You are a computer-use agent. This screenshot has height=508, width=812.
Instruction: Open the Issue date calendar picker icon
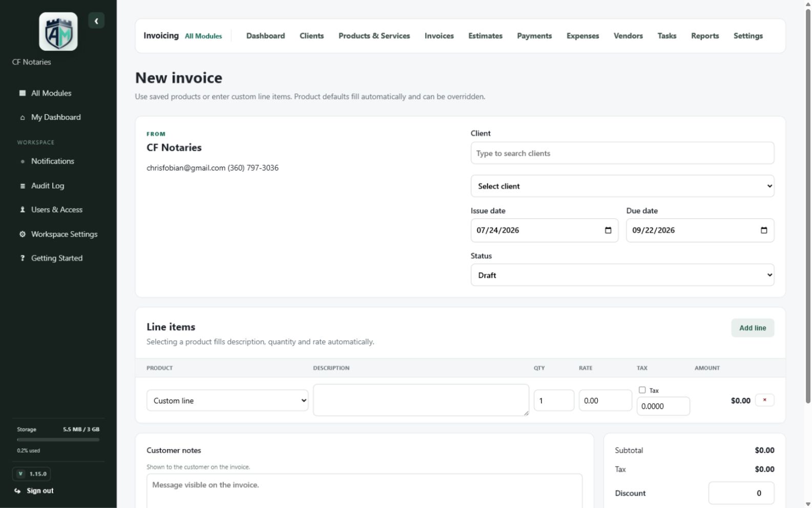coord(608,230)
